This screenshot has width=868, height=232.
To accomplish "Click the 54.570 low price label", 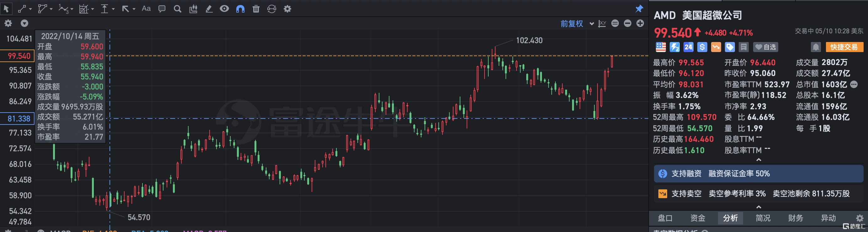I will (139, 218).
